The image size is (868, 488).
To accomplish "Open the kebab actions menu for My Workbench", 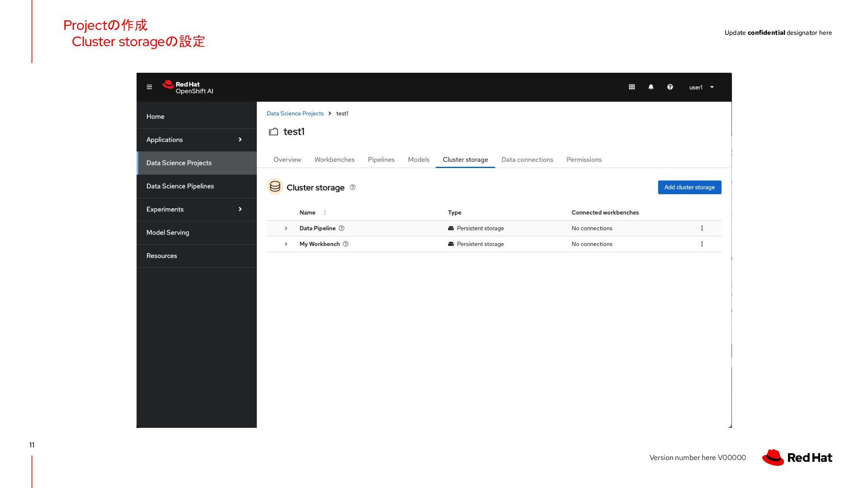I will [702, 244].
